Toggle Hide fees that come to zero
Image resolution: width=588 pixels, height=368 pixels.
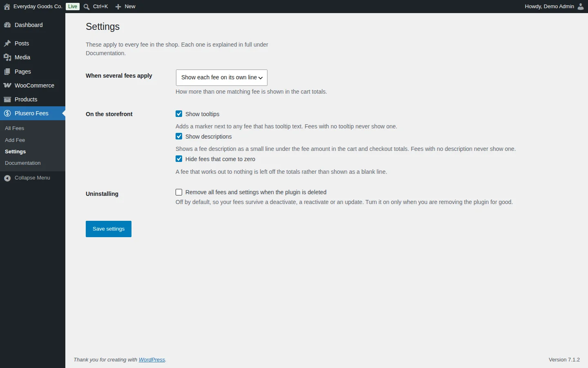tap(179, 159)
